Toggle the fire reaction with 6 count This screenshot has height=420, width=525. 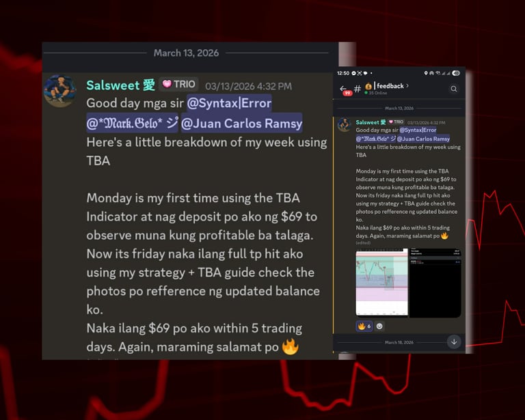364,326
